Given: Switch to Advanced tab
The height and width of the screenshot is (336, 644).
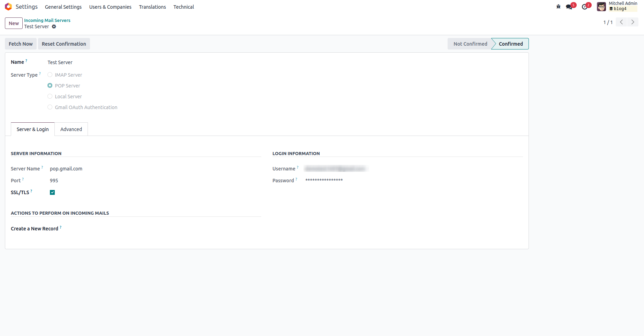Looking at the screenshot, I should tap(71, 129).
